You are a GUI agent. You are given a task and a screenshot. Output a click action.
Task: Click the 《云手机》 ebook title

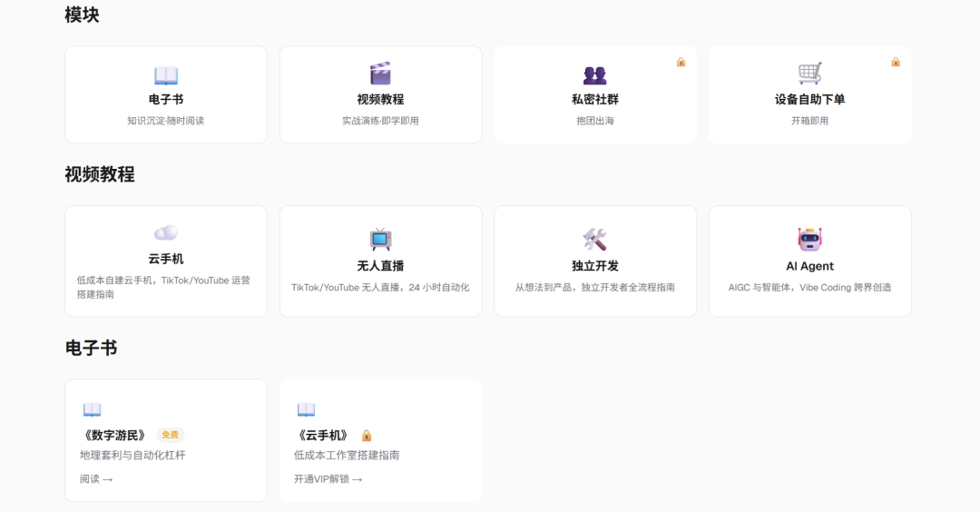pos(323,435)
